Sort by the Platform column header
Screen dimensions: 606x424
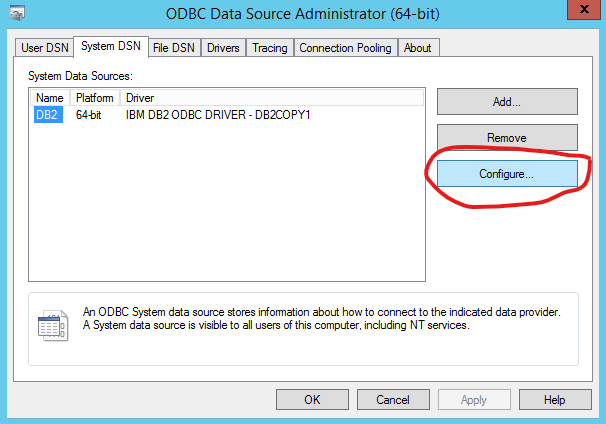pyautogui.click(x=95, y=98)
